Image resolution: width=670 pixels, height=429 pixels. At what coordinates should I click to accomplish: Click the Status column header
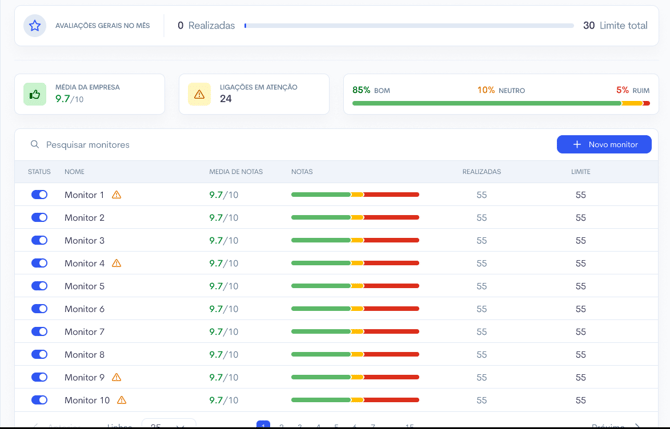pos(39,172)
